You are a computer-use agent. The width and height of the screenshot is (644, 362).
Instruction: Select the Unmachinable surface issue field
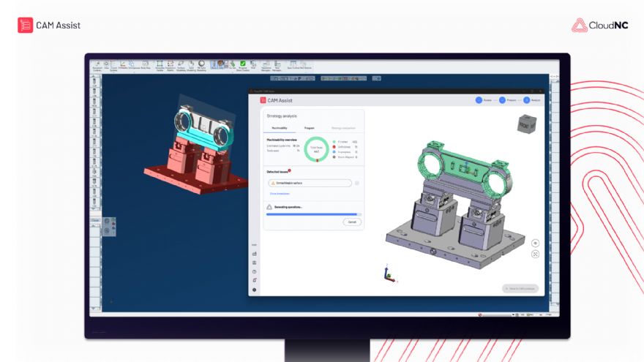pos(310,183)
